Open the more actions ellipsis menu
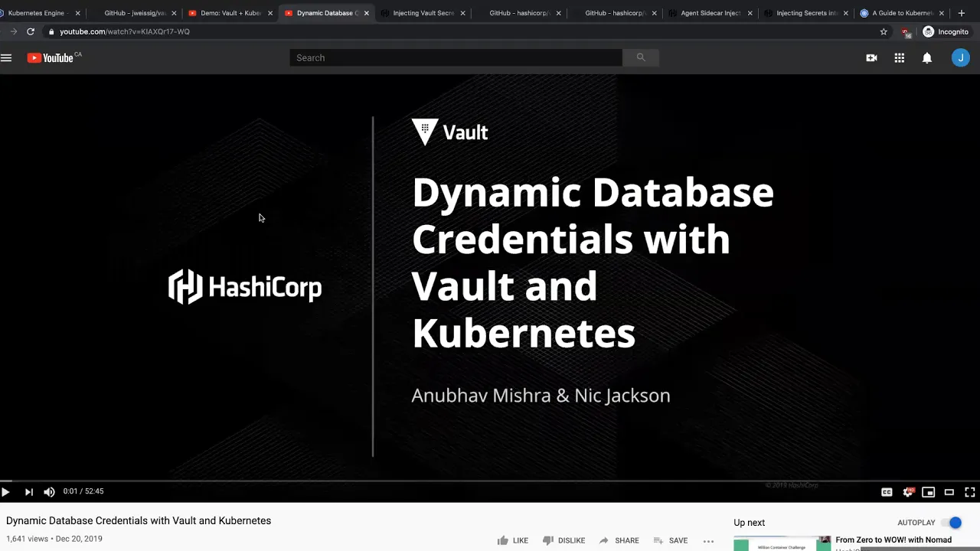The width and height of the screenshot is (980, 551). click(x=708, y=541)
